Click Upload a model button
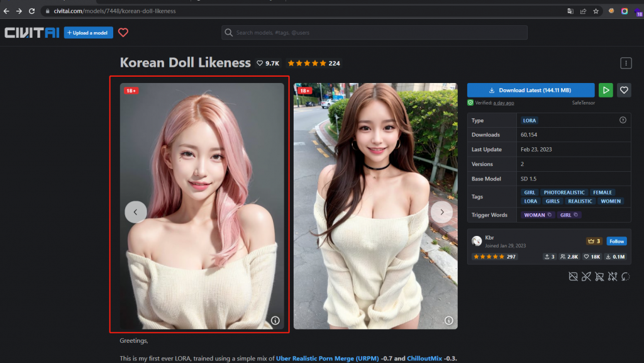 [x=88, y=33]
